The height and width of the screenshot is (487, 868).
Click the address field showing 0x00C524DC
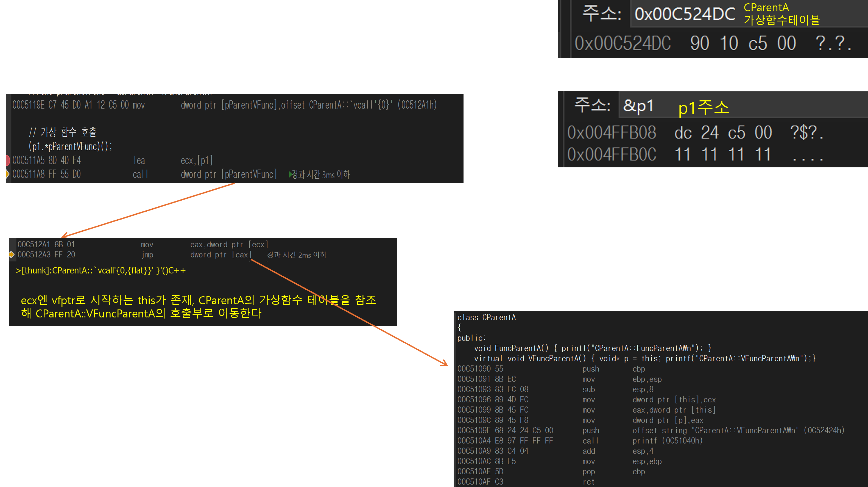684,14
